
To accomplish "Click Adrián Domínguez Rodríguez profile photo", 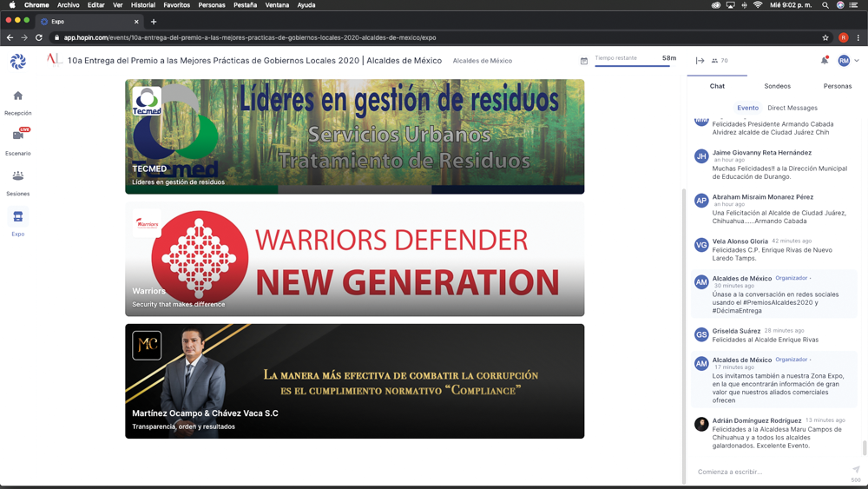I will (x=701, y=424).
